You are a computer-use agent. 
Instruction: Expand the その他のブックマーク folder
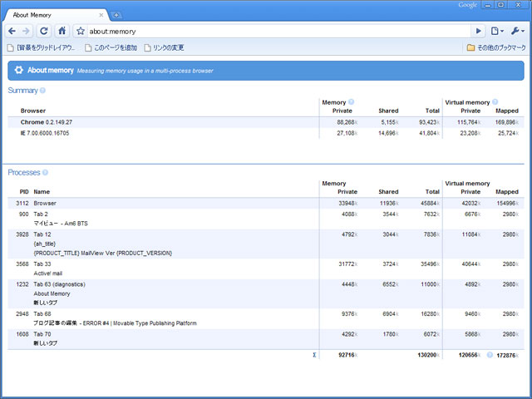coord(496,47)
